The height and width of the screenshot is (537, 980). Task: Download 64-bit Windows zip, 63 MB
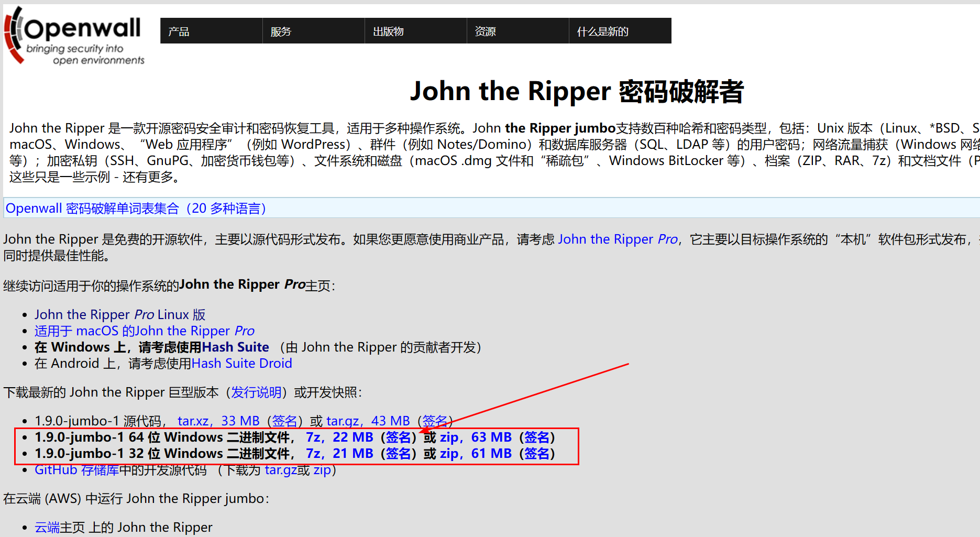click(x=476, y=437)
